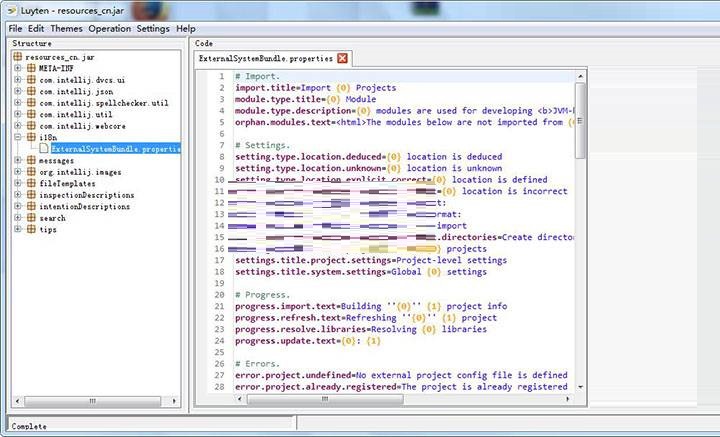Click the inspectionDescriptions package icon
Image resolution: width=720 pixels, height=437 pixels.
[31, 195]
